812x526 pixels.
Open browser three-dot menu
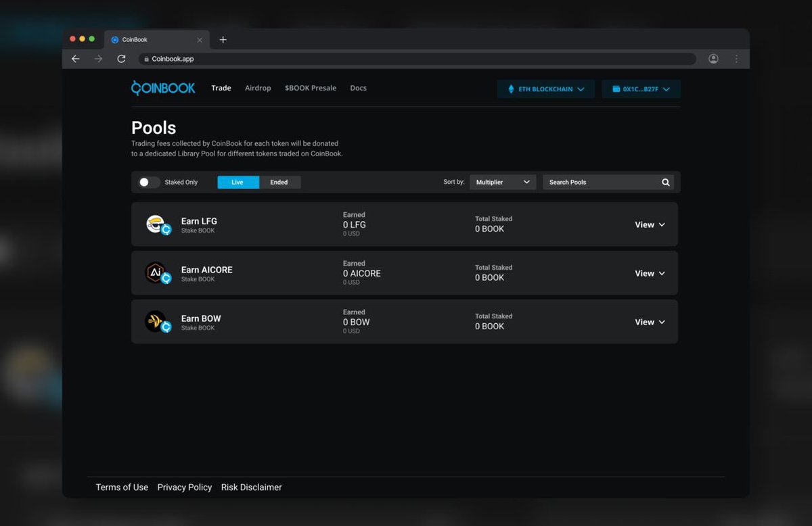coord(736,59)
